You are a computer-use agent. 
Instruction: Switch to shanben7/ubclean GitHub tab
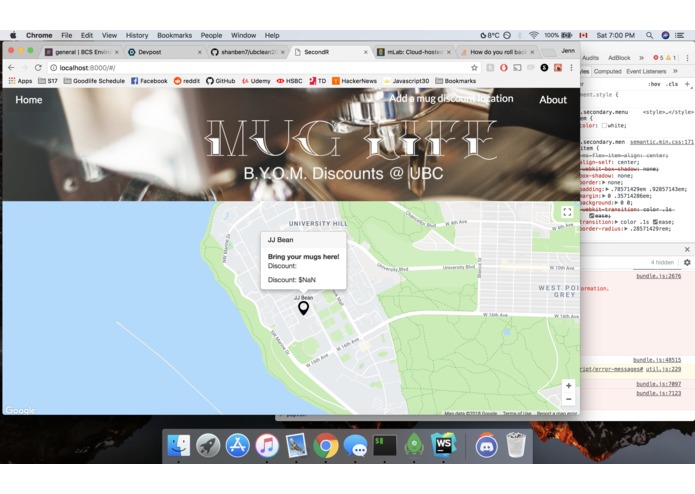tap(247, 52)
